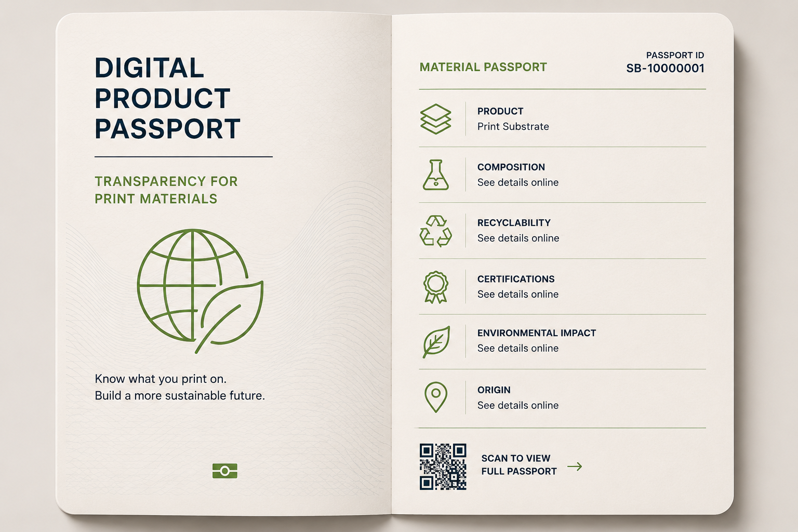Image resolution: width=798 pixels, height=532 pixels.
Task: Click the "PRODUCT" row label
Action: pyautogui.click(x=500, y=111)
